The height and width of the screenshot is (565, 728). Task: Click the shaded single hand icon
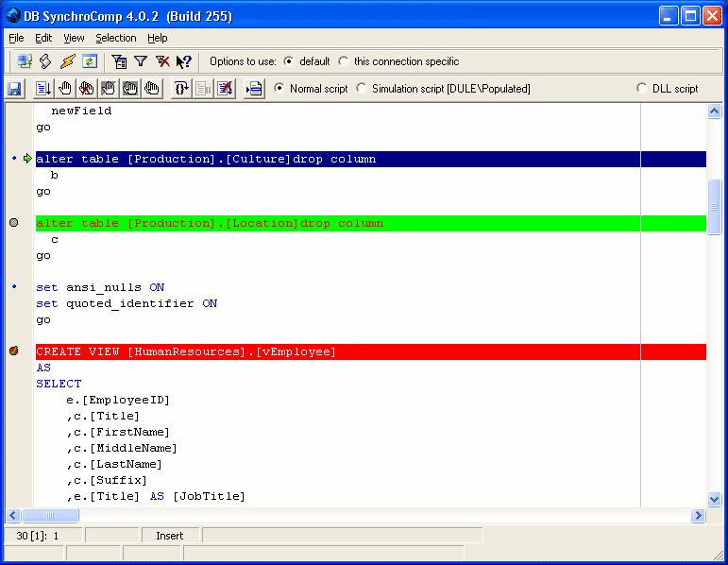coord(109,88)
